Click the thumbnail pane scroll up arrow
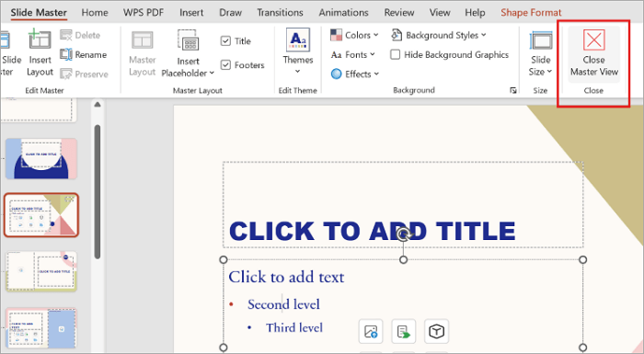 (98, 105)
